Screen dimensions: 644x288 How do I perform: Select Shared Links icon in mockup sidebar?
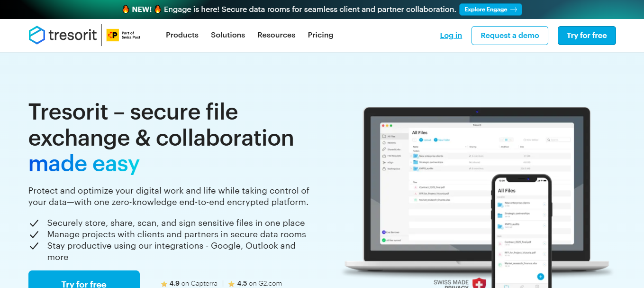tap(384, 149)
